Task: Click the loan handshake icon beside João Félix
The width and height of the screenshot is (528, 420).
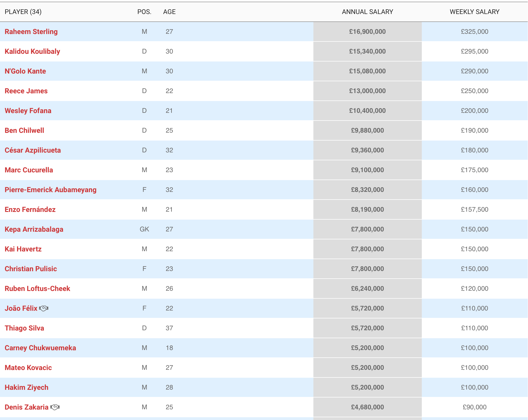Action: [x=44, y=308]
